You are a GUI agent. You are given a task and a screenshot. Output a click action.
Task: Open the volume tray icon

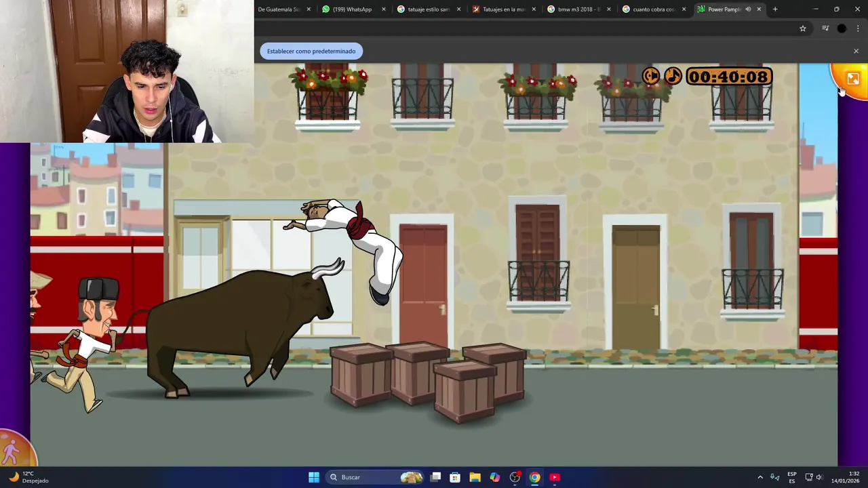point(819,477)
